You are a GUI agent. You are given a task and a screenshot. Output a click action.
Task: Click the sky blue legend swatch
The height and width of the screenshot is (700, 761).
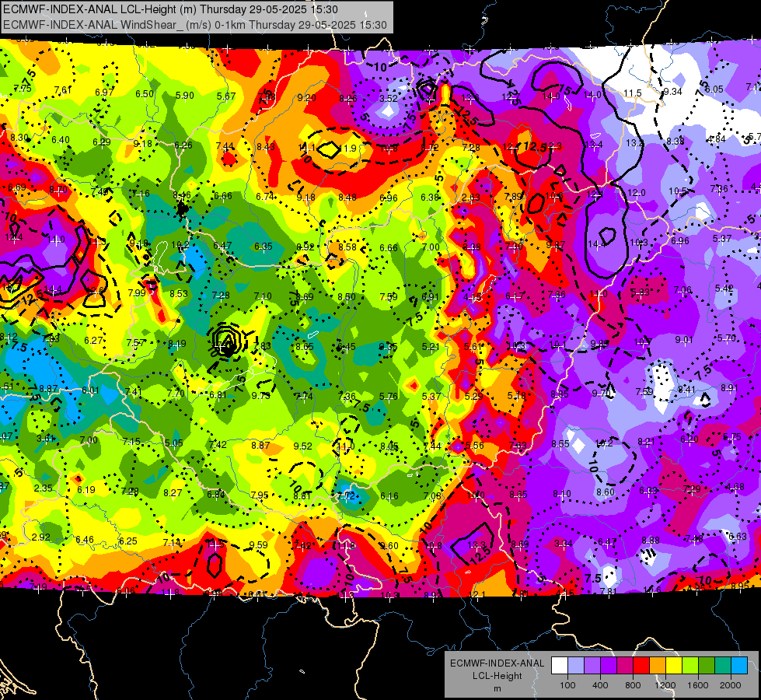click(739, 666)
